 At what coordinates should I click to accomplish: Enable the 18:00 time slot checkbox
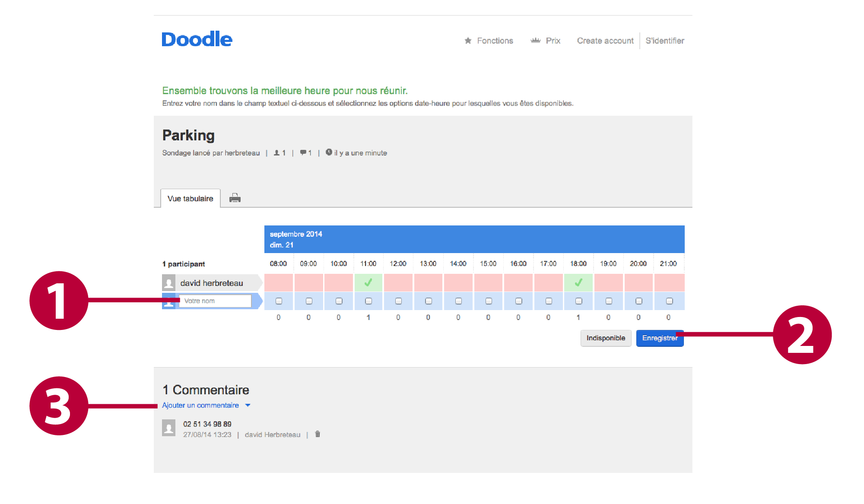[x=579, y=301]
